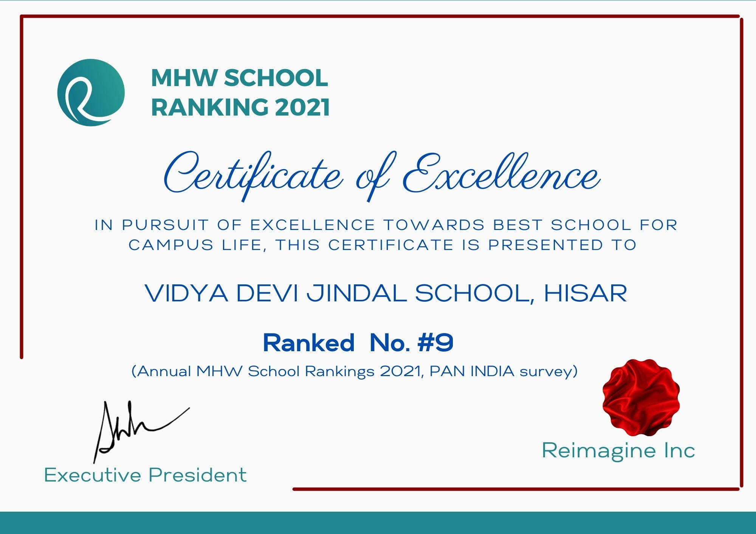Click '(Annual MHW School Rankings 2021, PAN INDIA survey)'

click(355, 372)
